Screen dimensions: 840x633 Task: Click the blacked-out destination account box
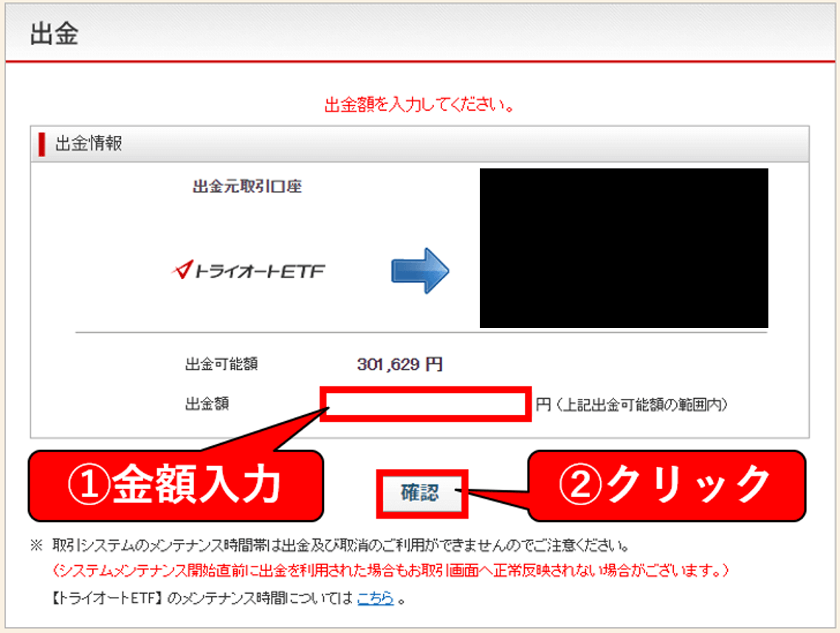pos(624,248)
